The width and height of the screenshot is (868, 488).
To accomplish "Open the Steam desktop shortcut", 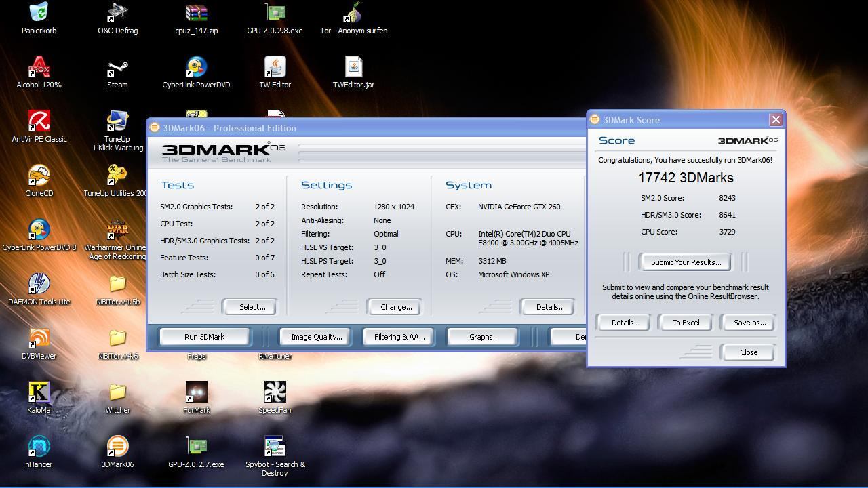I will point(117,67).
